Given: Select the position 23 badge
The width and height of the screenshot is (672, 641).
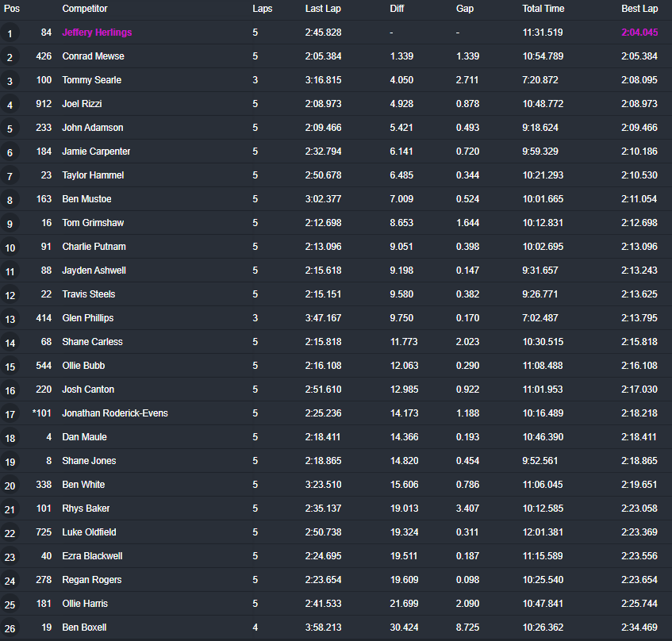Looking at the screenshot, I should click(x=10, y=557).
